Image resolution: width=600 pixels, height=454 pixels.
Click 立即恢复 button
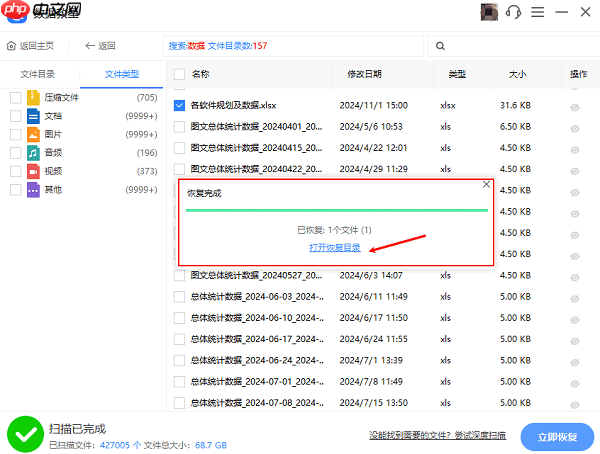click(557, 437)
